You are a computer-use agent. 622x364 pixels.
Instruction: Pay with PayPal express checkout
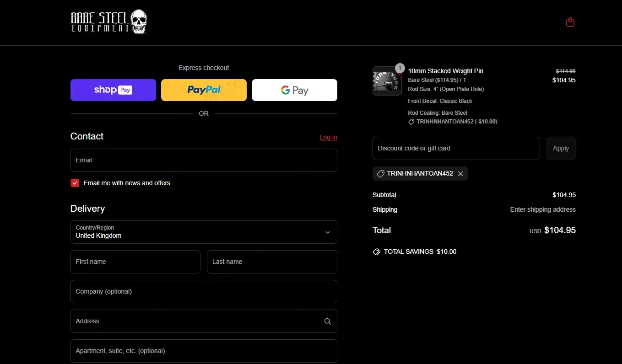click(x=204, y=90)
